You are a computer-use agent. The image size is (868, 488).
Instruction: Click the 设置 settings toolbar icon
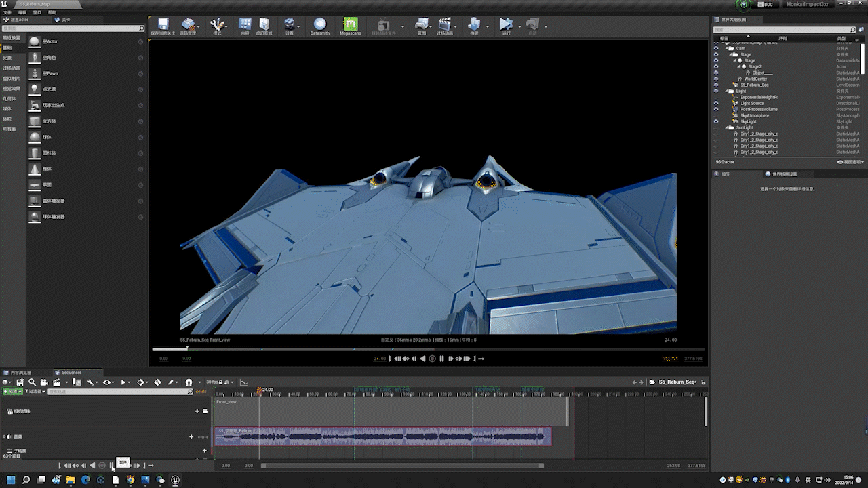pyautogui.click(x=290, y=24)
